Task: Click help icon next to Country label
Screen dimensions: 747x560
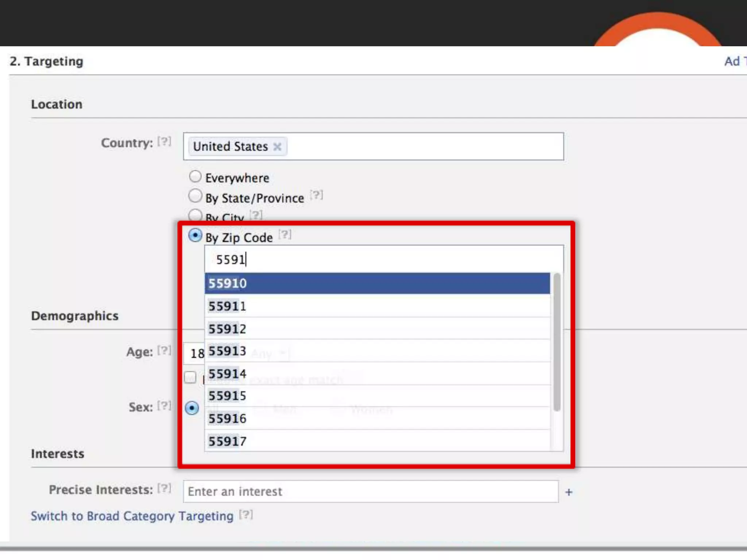Action: 164,141
